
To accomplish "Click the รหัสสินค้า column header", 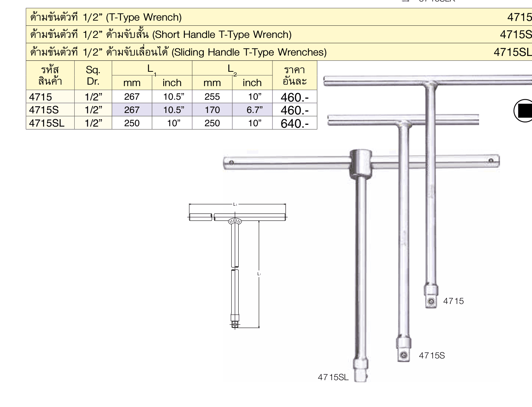I will click(50, 75).
